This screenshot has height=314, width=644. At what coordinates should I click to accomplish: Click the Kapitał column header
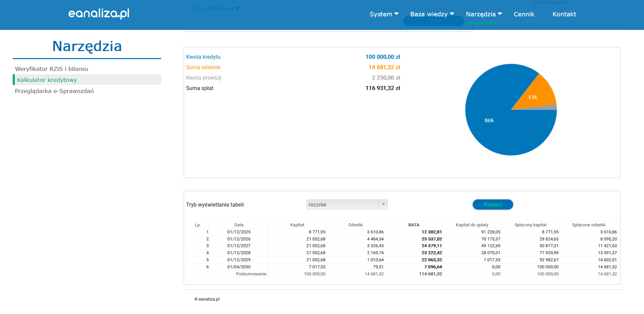(x=297, y=225)
